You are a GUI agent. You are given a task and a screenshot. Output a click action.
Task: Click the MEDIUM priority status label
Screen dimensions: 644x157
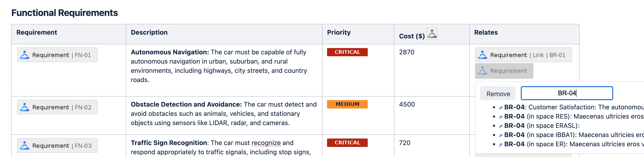pos(347,104)
